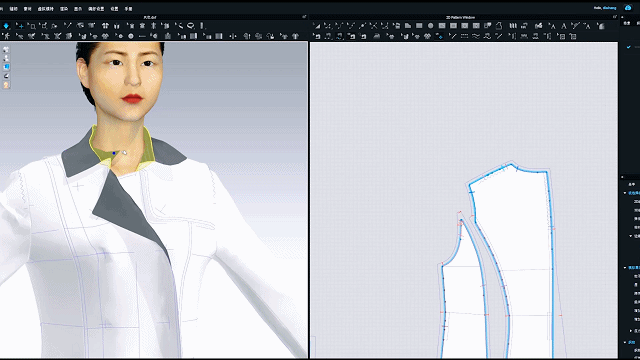Click the username link next to Hello
This screenshot has width=640, height=360.
[610, 8]
